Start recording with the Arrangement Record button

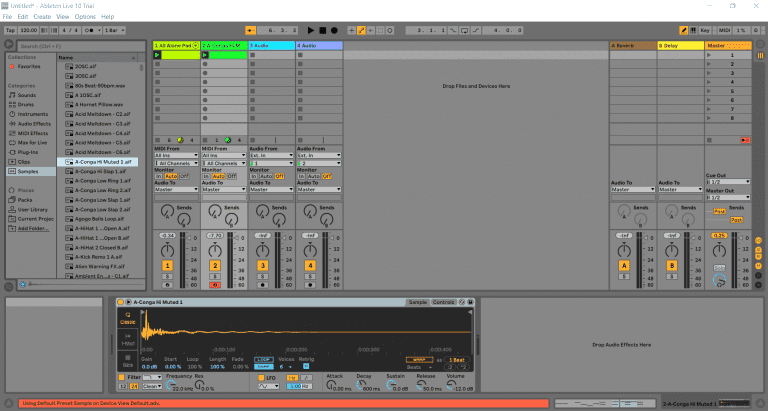[x=334, y=30]
